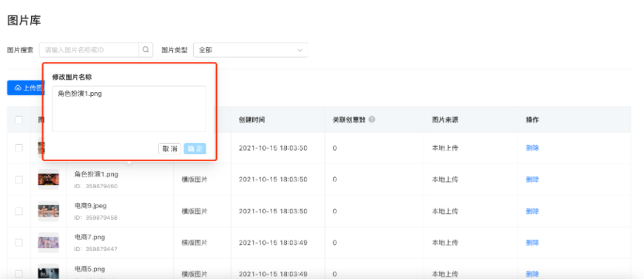Viewport: 644px width, 279px height.
Task: Click ID 359879447 text
Action: [x=96, y=249]
